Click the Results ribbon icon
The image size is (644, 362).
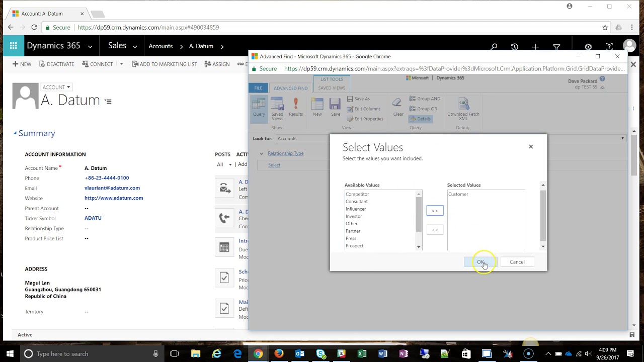(296, 108)
